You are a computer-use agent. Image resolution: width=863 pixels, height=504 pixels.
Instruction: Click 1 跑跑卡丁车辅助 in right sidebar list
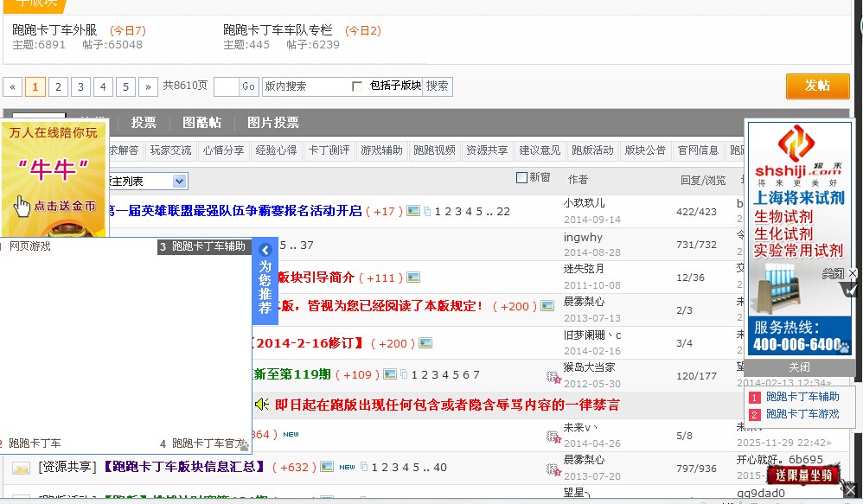802,397
